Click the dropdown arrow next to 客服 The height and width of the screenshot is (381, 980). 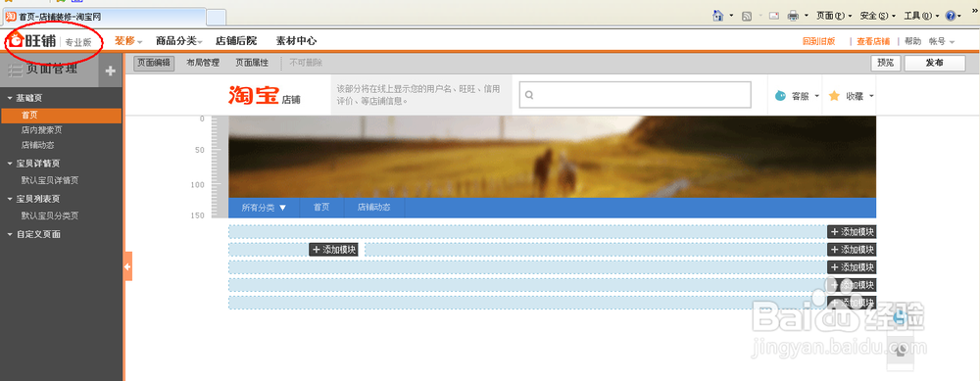tap(817, 96)
